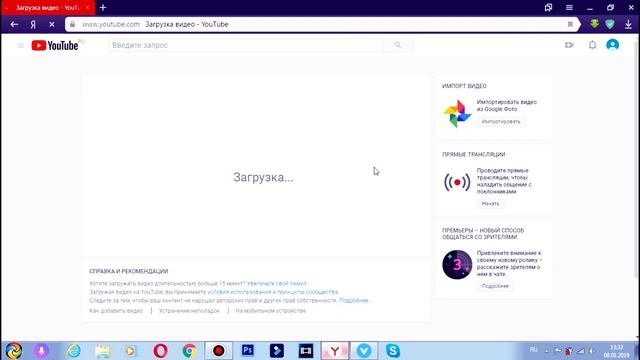The height and width of the screenshot is (360, 640).
Task: Go back with browser back arrow
Action: click(14, 24)
